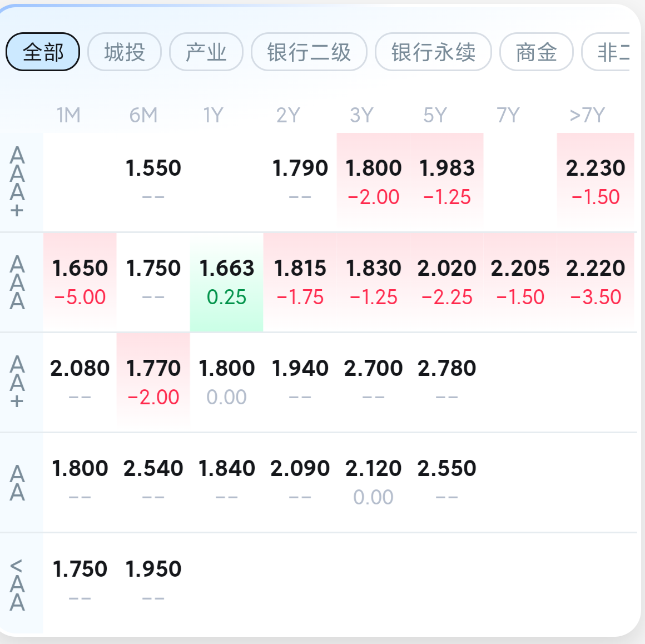Select the AA+ 6M cell 1.770
This screenshot has width=645, height=644.
point(153,382)
